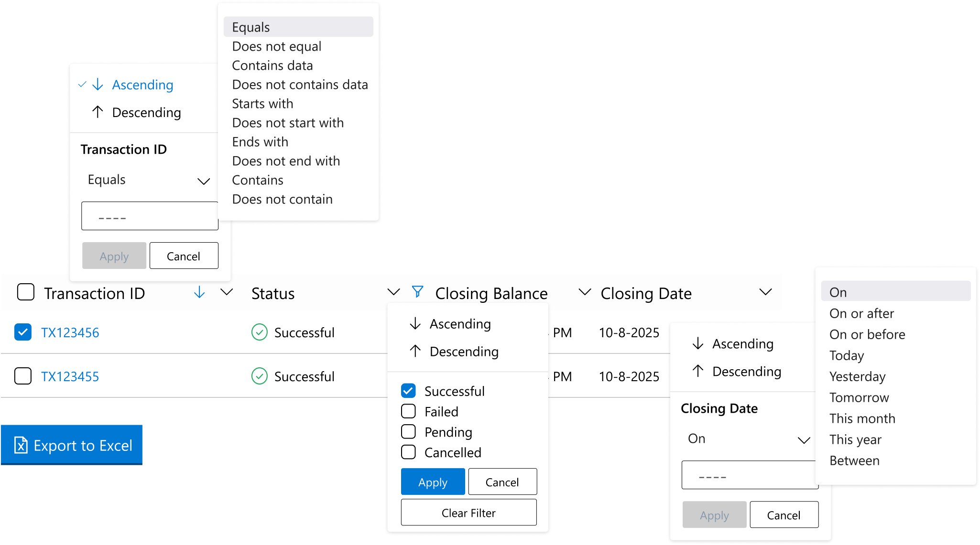Toggle the select-all checkbox in header
The width and height of the screenshot is (980, 545).
coord(26,292)
